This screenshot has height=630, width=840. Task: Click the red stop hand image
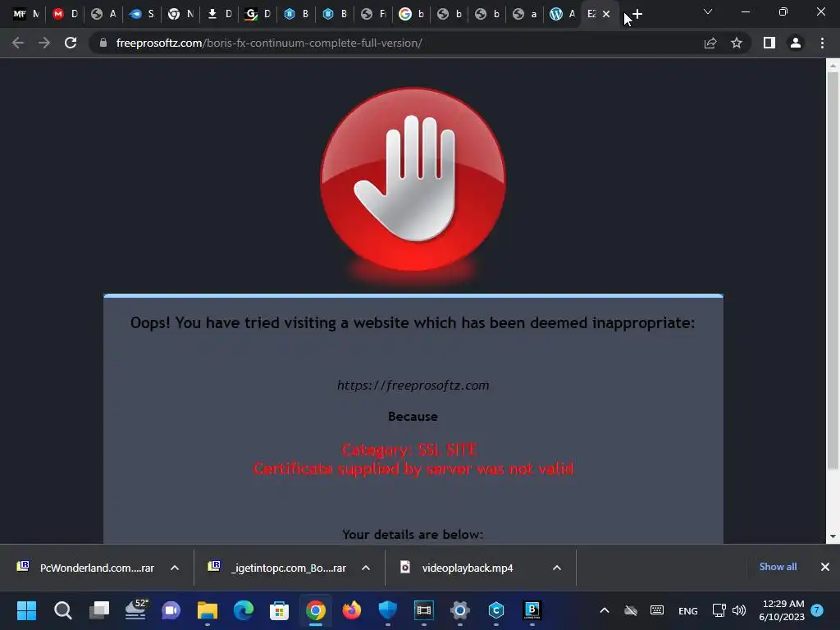(413, 180)
